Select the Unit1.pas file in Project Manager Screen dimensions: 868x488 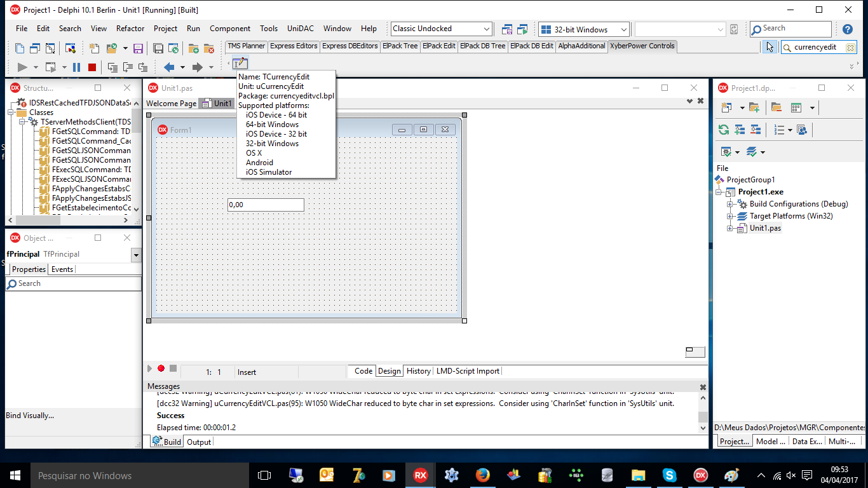pos(765,228)
